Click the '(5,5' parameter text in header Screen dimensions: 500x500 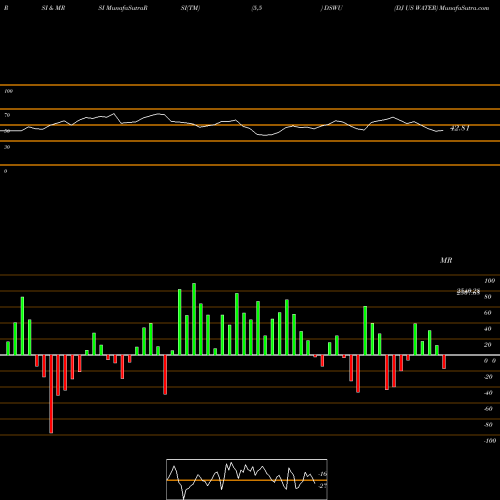257,8
